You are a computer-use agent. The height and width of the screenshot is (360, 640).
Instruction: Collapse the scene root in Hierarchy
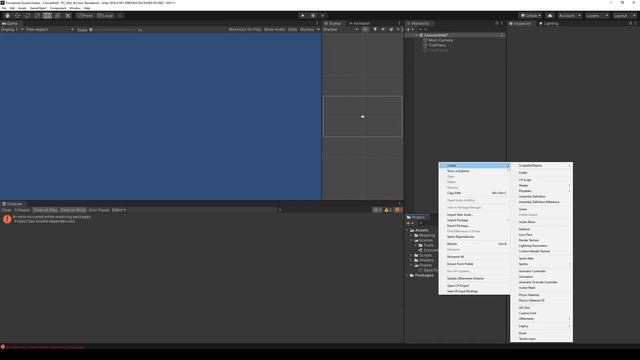click(417, 36)
